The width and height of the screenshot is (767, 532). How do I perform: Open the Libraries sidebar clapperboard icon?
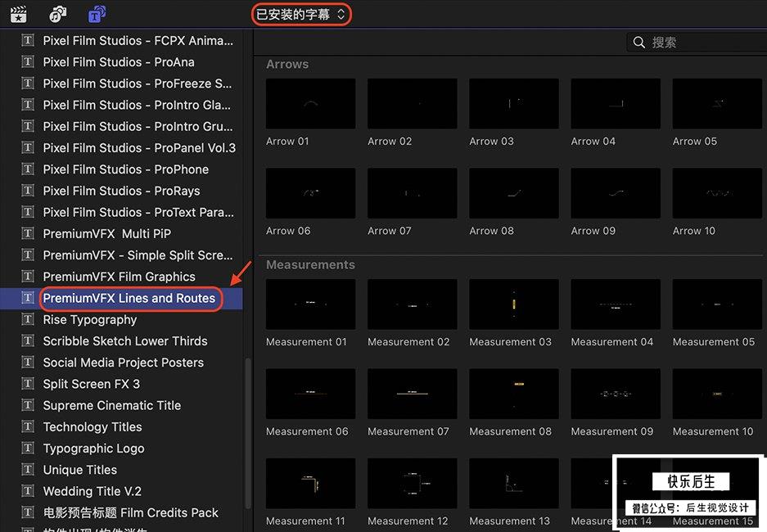tap(19, 15)
